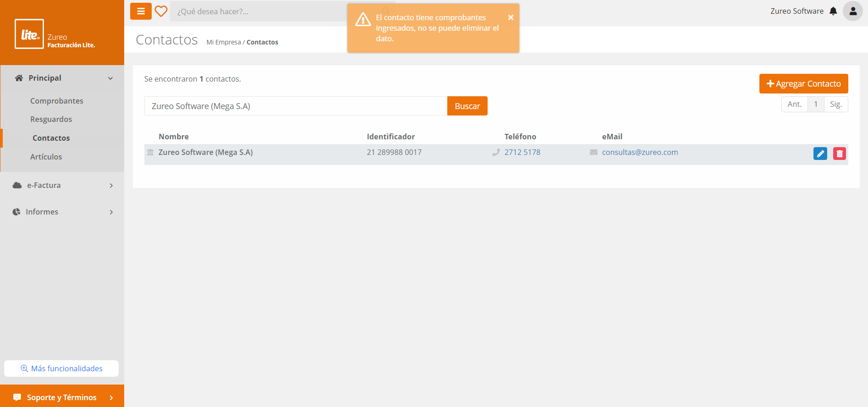The height and width of the screenshot is (407, 868).
Task: Click the chat icon in Soporte y Términos
Action: 17,397
